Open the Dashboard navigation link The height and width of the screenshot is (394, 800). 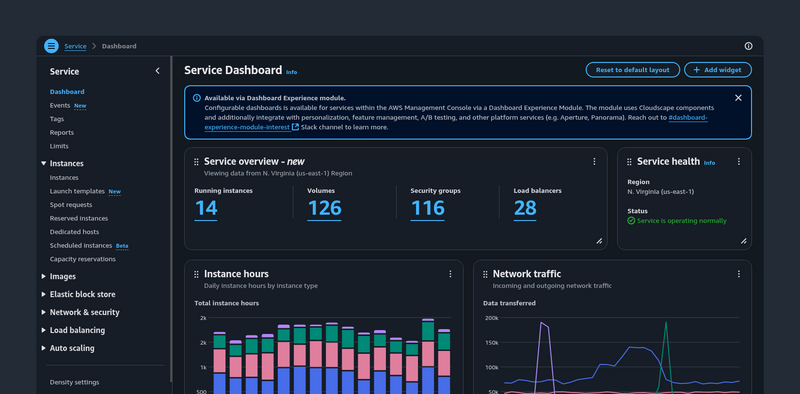[x=67, y=92]
